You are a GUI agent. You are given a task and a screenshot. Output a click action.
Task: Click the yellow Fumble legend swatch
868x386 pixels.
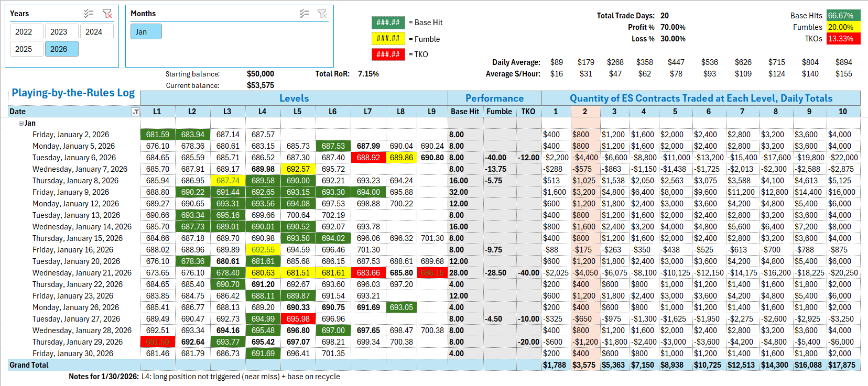pyautogui.click(x=388, y=39)
